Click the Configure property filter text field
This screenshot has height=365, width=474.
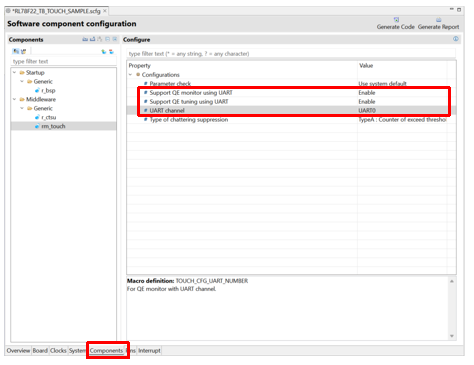point(291,54)
